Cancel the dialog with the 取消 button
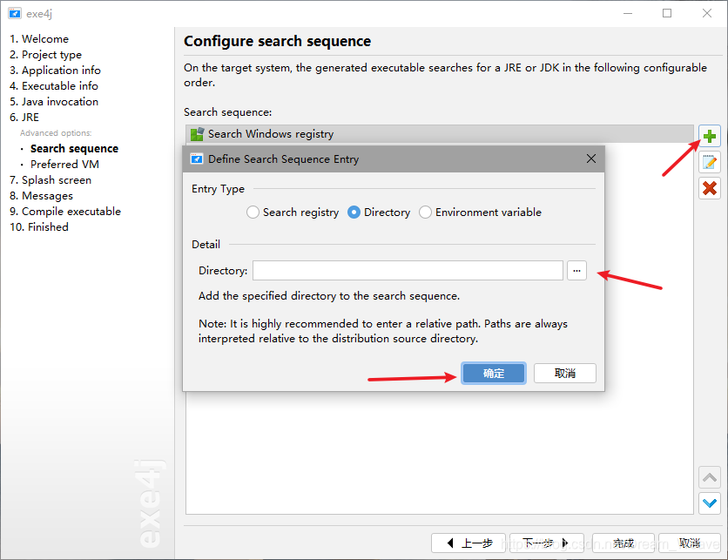728x560 pixels. [x=565, y=373]
